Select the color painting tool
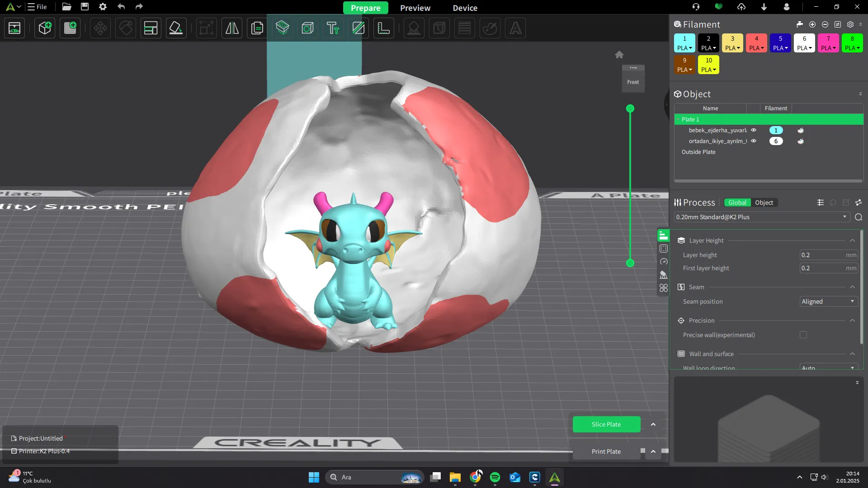Image resolution: width=868 pixels, height=488 pixels. (491, 28)
